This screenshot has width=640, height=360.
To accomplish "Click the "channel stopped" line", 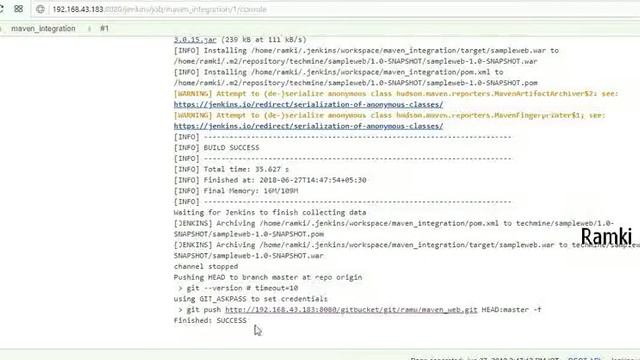I will click(x=206, y=267).
